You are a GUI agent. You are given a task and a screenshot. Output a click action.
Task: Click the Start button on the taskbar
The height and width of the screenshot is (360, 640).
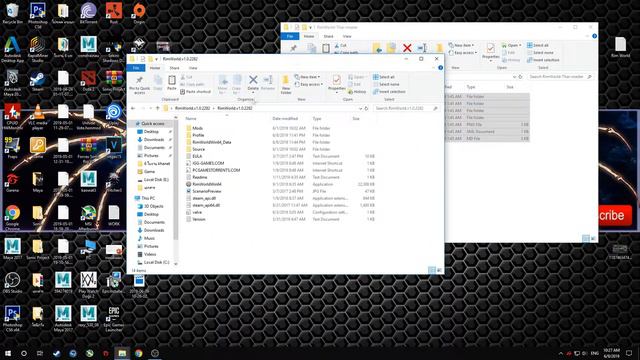8,353
